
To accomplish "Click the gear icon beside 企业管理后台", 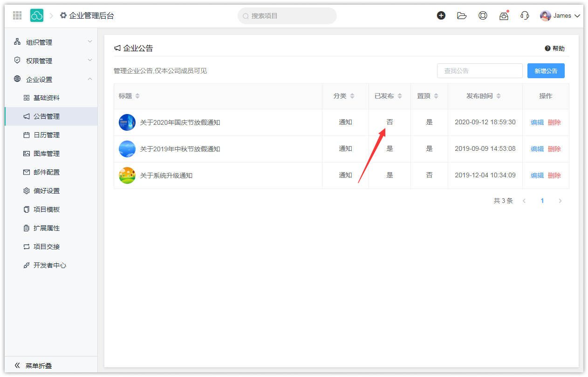I will point(63,15).
